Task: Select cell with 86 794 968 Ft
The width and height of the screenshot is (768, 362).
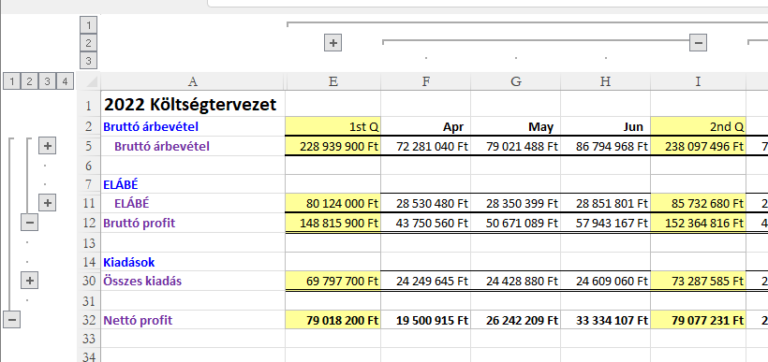Action: point(606,146)
